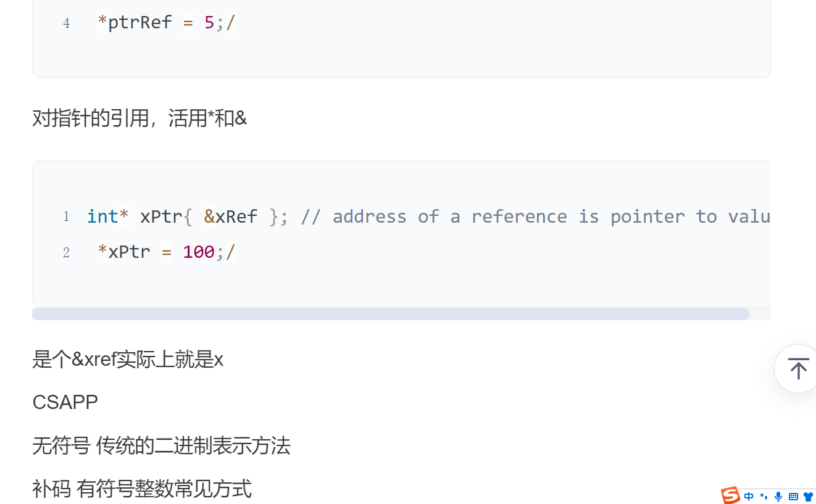Click the back-to-top arrow button
This screenshot has width=816, height=504.
797,369
